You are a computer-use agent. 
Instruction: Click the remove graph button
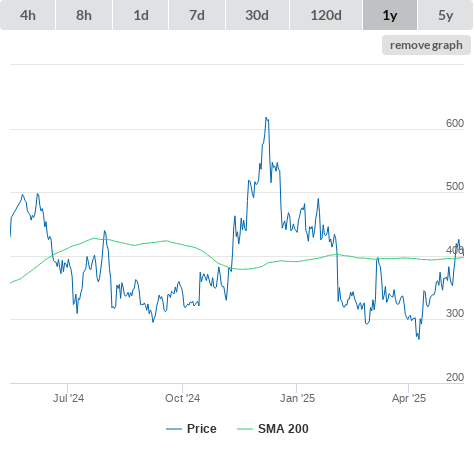point(426,45)
